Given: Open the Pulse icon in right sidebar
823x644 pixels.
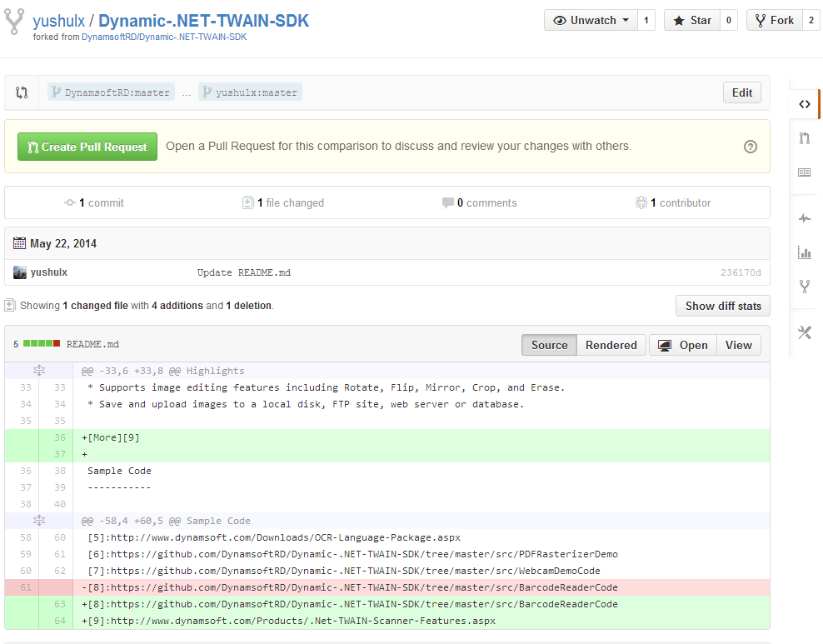Looking at the screenshot, I should tap(804, 218).
